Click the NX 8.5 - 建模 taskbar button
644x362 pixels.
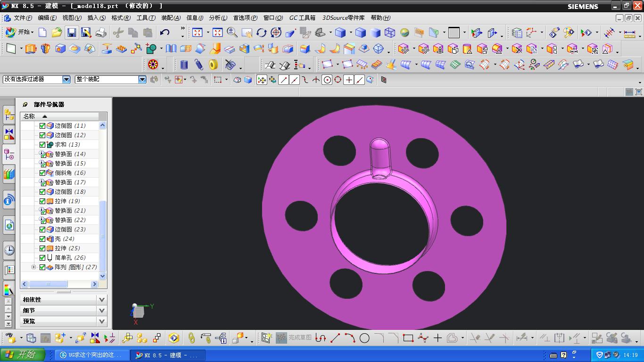(x=168, y=355)
